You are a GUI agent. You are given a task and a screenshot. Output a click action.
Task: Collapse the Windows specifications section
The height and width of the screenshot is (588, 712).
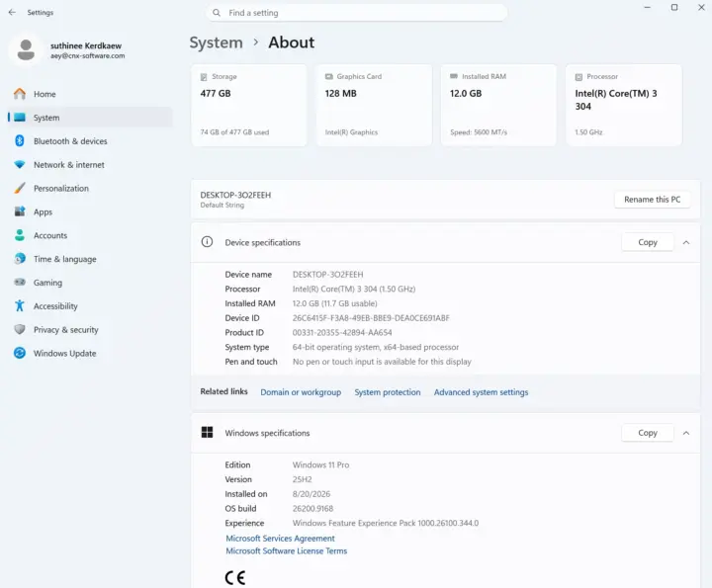click(686, 433)
